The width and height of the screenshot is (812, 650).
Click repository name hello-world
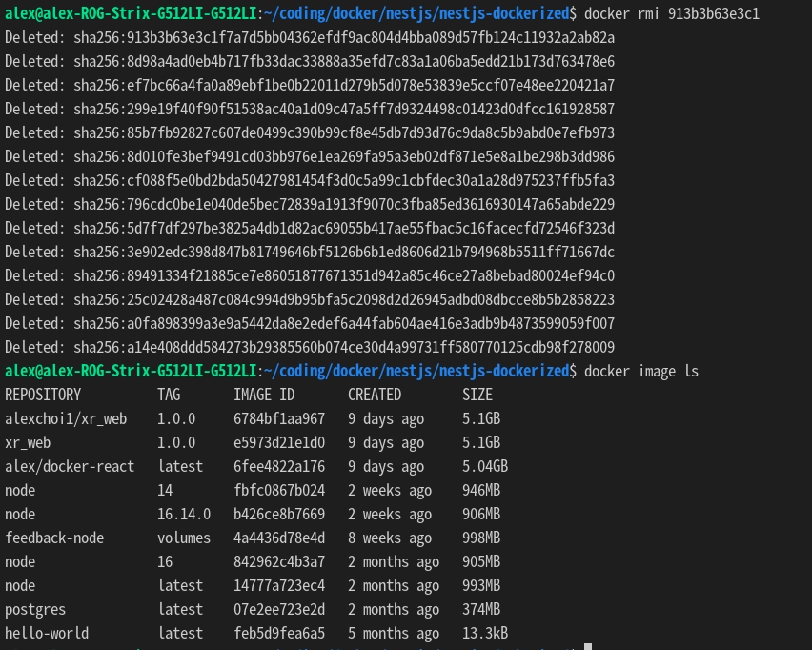pos(47,634)
